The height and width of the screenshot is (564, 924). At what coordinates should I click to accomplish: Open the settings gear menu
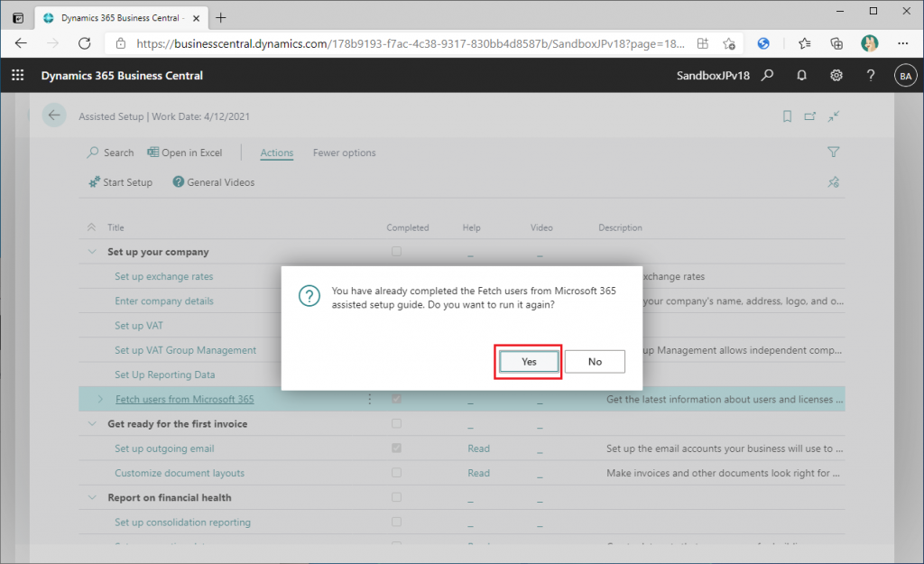point(836,76)
